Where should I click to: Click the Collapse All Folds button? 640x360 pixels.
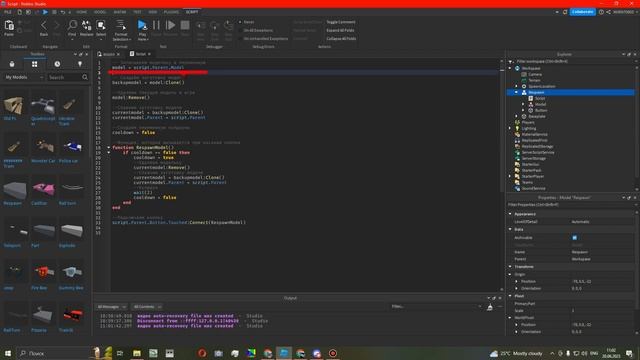pyautogui.click(x=341, y=38)
